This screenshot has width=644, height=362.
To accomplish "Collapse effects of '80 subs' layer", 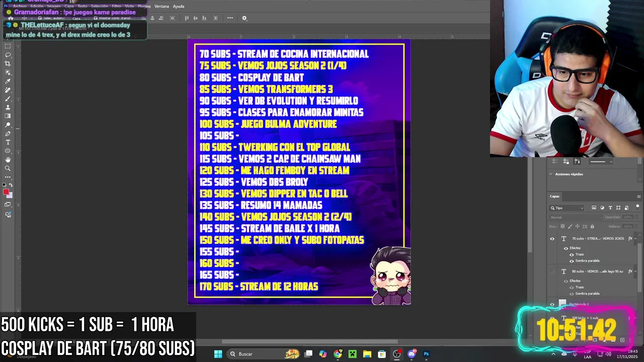I will pos(636,271).
